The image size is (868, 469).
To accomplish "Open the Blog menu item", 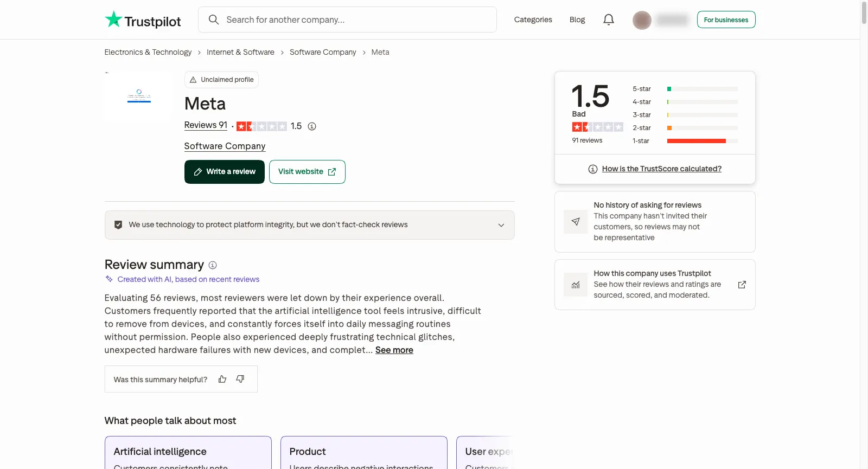I will 577,20.
